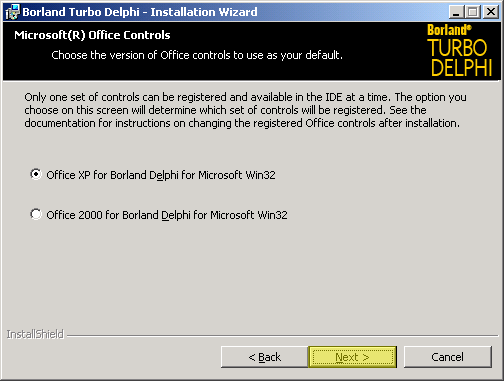Image resolution: width=504 pixels, height=381 pixels.
Task: Click the Borland Turbo Delphi logo
Action: (x=460, y=51)
